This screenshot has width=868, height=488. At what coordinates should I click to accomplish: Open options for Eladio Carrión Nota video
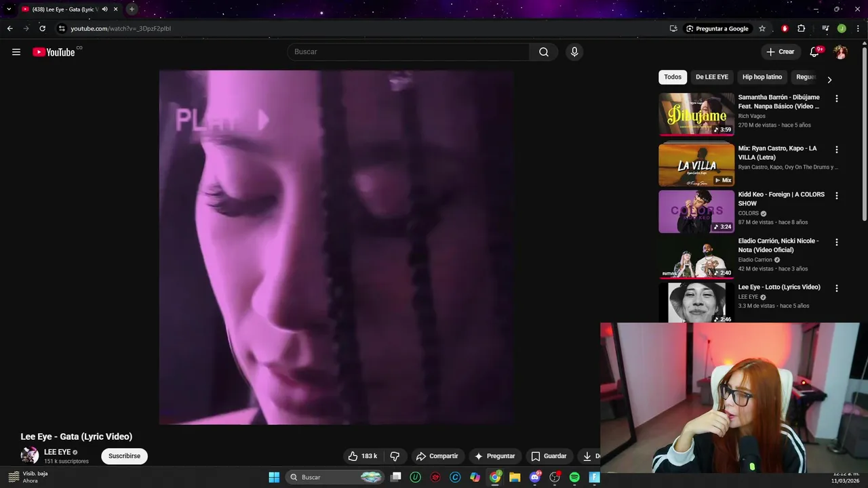pyautogui.click(x=836, y=242)
